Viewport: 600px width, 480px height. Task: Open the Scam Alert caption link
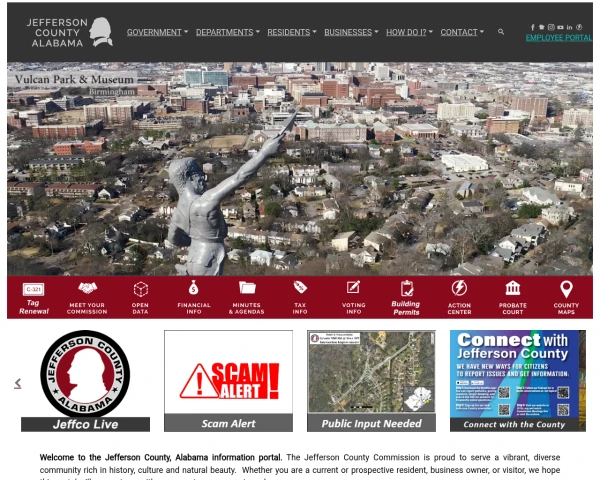click(x=228, y=423)
